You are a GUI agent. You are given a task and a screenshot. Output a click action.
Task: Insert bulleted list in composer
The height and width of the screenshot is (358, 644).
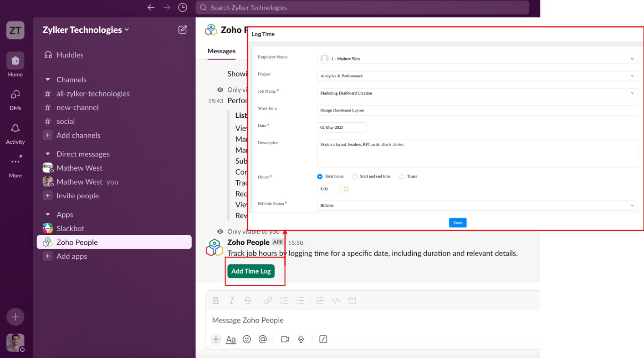[300, 300]
